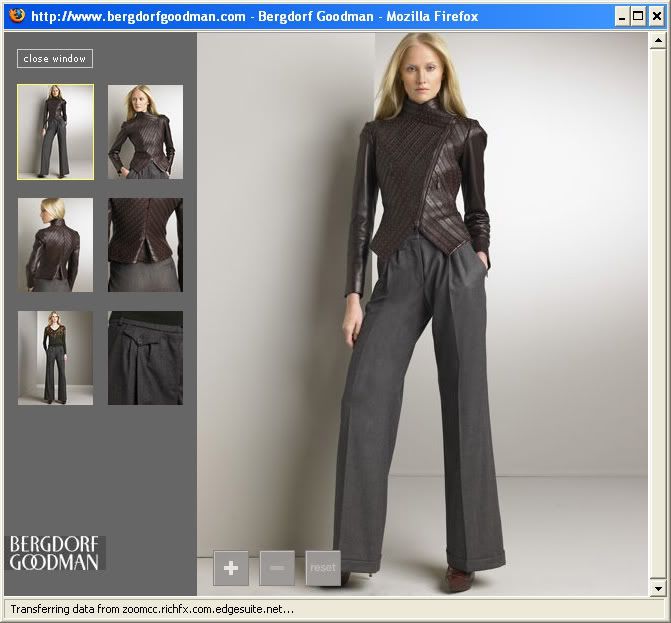Minimize the Firefox popup window

(621, 16)
